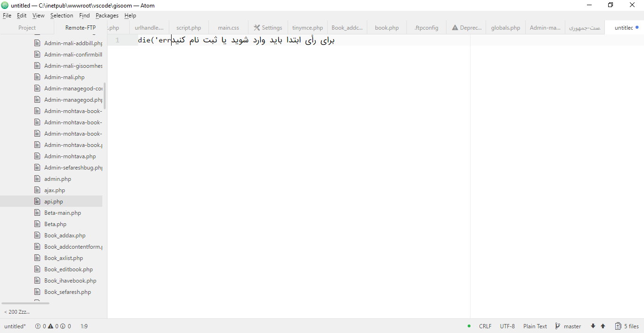
Task: Click the master git branch indicator
Action: click(x=568, y=326)
